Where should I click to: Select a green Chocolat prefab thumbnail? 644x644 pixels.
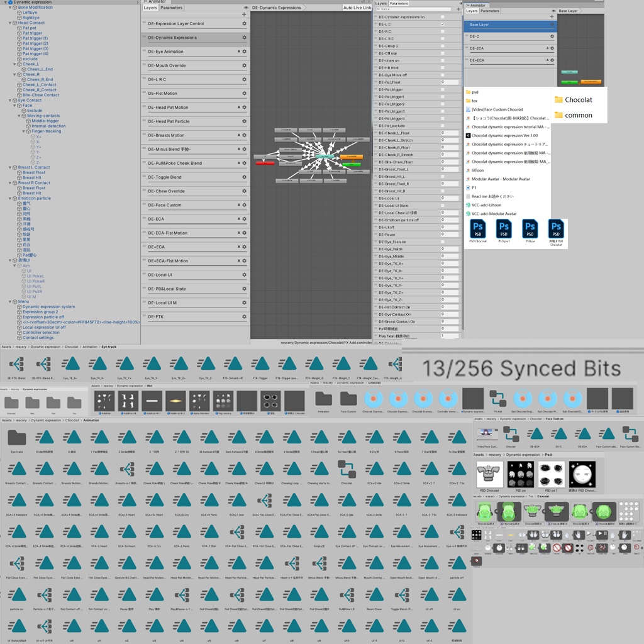487,513
